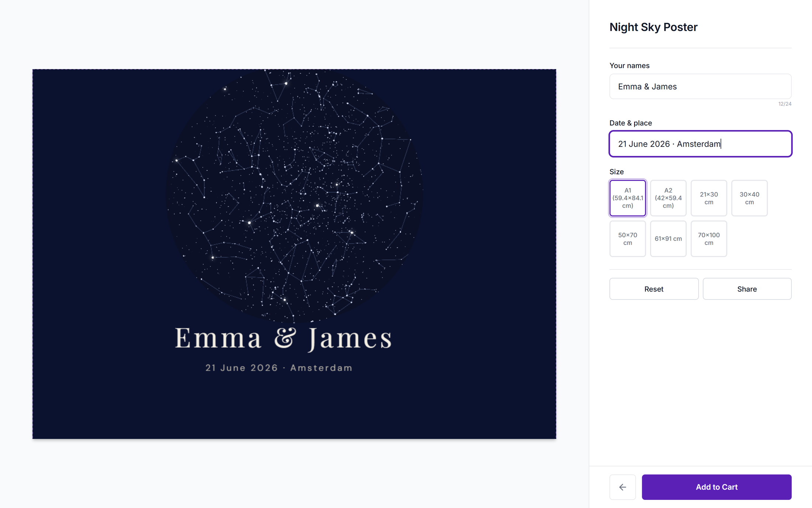Viewport: 812px width, 508px height.
Task: Click the back arrow button
Action: (x=622, y=487)
